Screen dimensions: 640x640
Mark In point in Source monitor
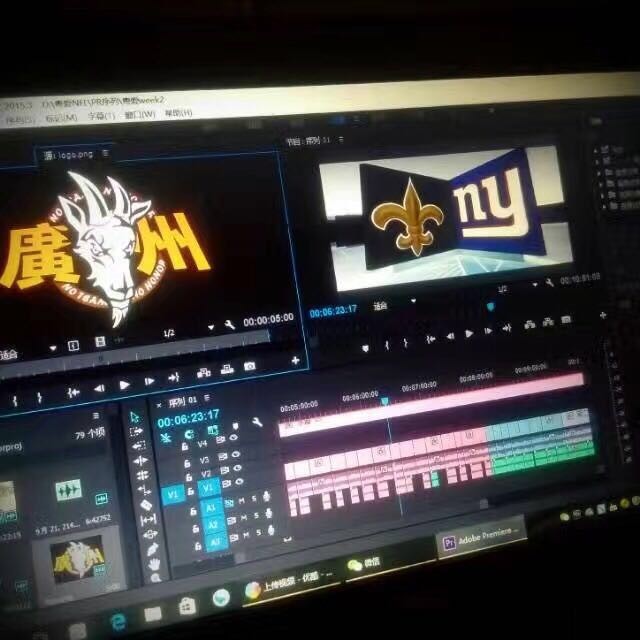[x=15, y=401]
